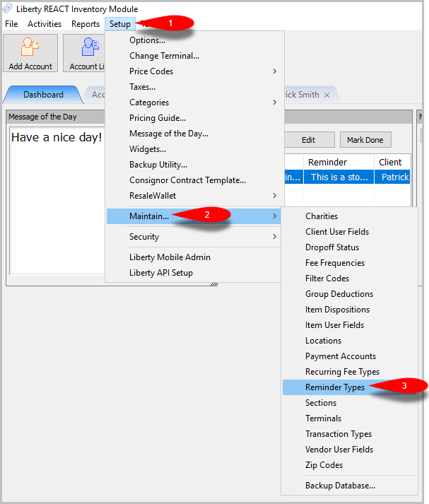The width and height of the screenshot is (429, 504).
Task: Open the Activities menu
Action: [x=45, y=24]
